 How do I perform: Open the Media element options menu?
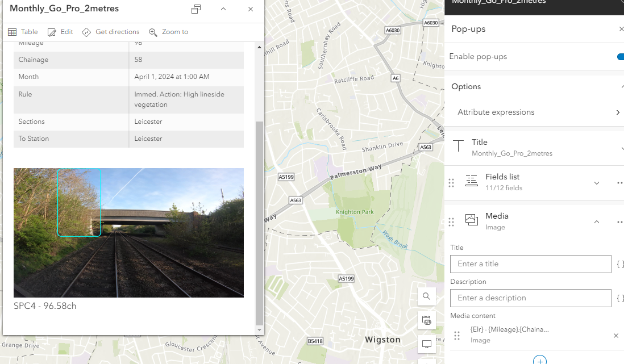coord(619,221)
